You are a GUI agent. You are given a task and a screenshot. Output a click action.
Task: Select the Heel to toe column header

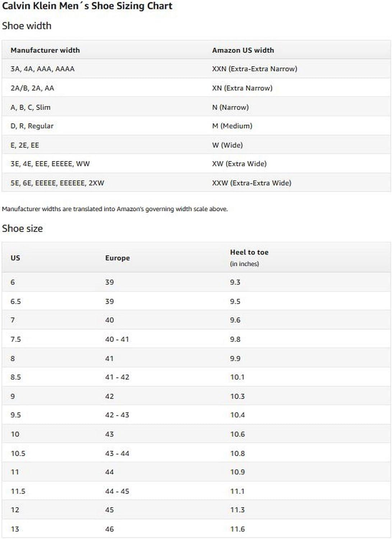[249, 253]
